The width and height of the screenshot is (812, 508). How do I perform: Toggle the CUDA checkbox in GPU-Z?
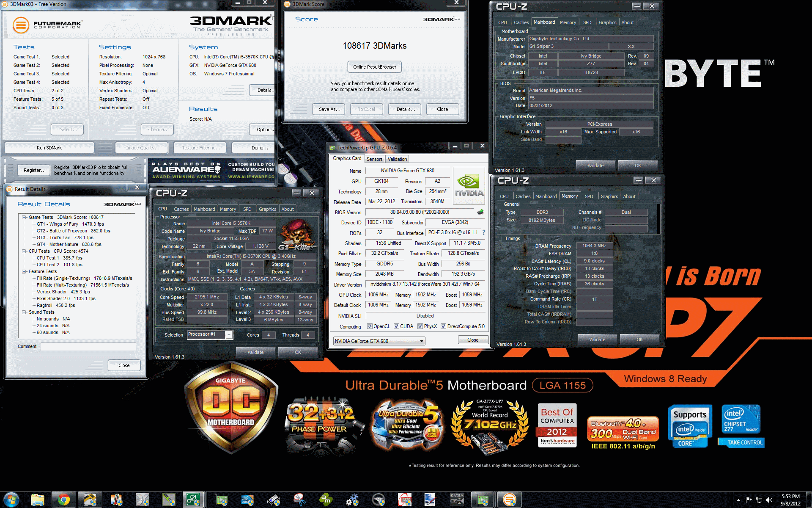(396, 326)
